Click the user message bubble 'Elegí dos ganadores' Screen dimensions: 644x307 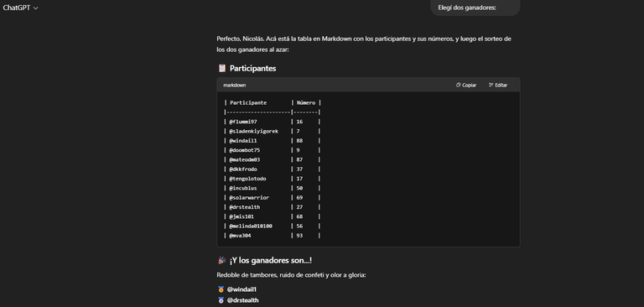(x=475, y=8)
